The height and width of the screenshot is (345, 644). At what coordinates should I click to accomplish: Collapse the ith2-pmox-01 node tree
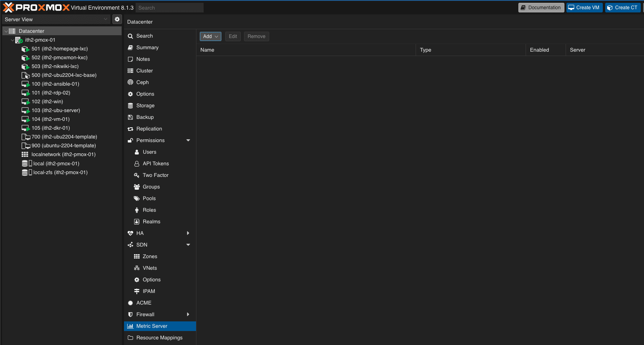[x=12, y=40]
